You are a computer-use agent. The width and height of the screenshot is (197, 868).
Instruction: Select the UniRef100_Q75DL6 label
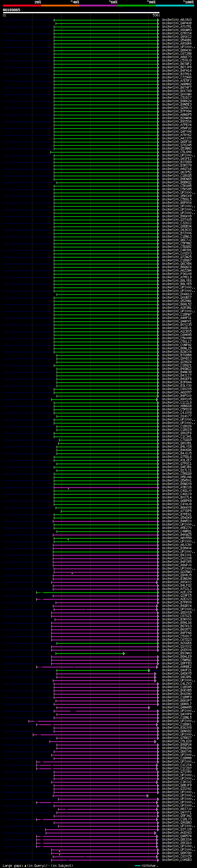click(176, 457)
